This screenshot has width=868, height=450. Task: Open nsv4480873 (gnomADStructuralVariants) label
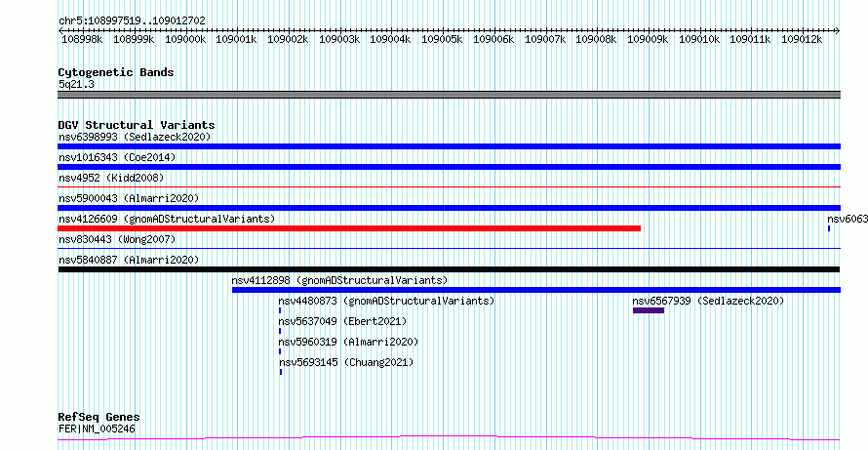tap(386, 301)
